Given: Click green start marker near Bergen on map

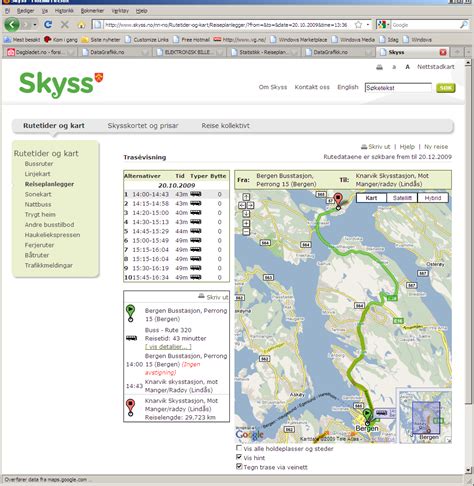Looking at the screenshot, I should pos(367,417).
